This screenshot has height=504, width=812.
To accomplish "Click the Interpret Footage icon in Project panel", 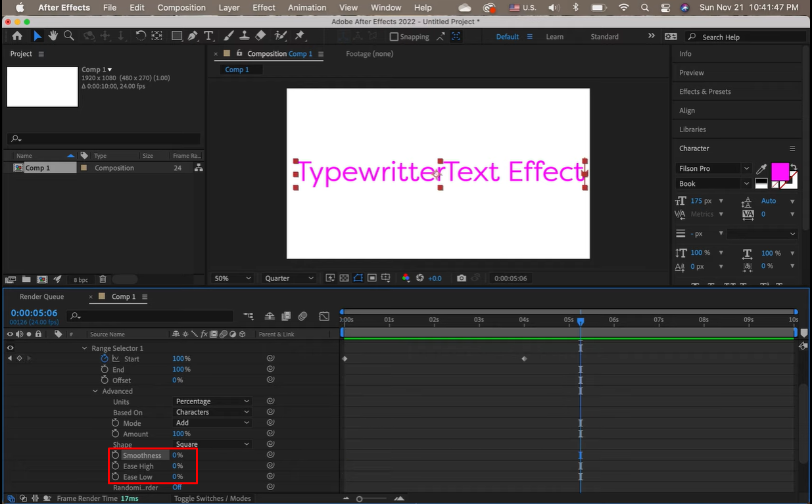I will [11, 279].
